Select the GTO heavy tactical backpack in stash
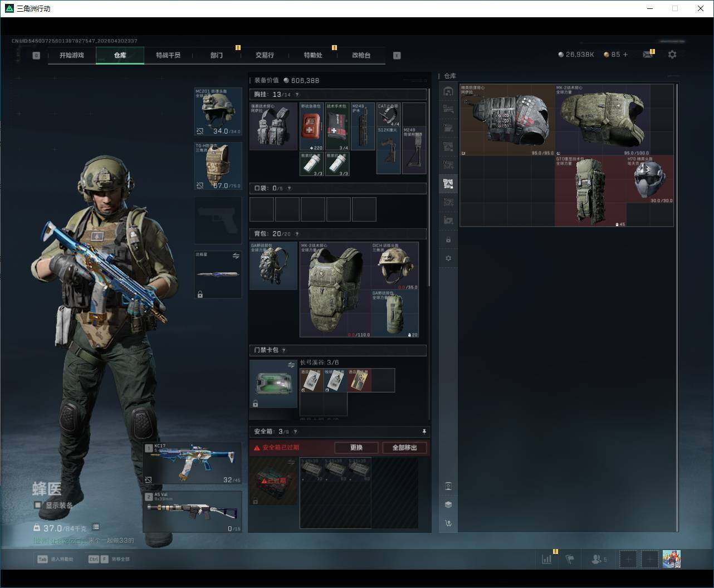The image size is (714, 588). (x=590, y=191)
